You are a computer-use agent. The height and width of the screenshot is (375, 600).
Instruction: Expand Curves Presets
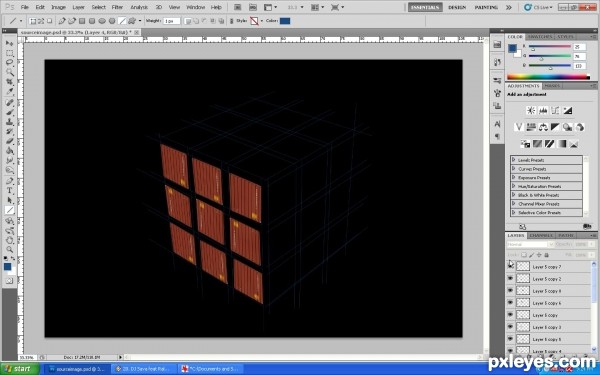[x=514, y=169]
